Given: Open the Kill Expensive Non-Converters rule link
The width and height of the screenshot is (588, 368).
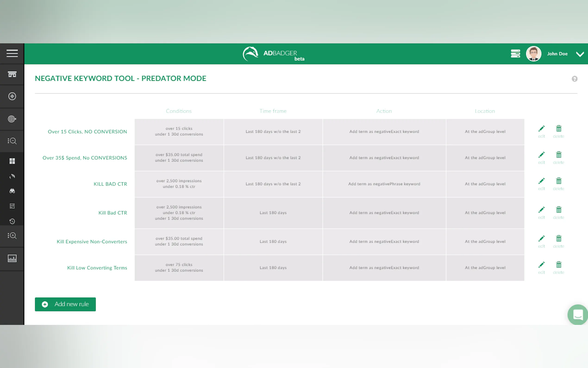Looking at the screenshot, I should pyautogui.click(x=92, y=241).
